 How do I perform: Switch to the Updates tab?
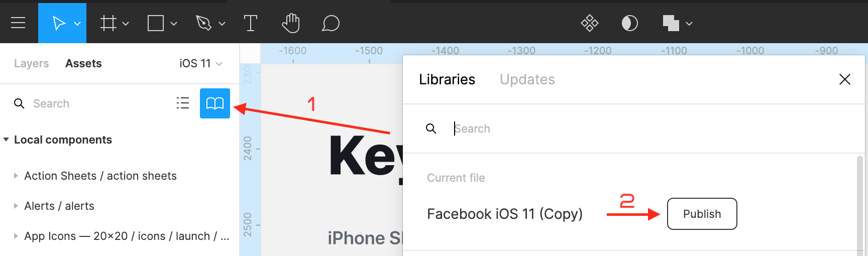(527, 79)
